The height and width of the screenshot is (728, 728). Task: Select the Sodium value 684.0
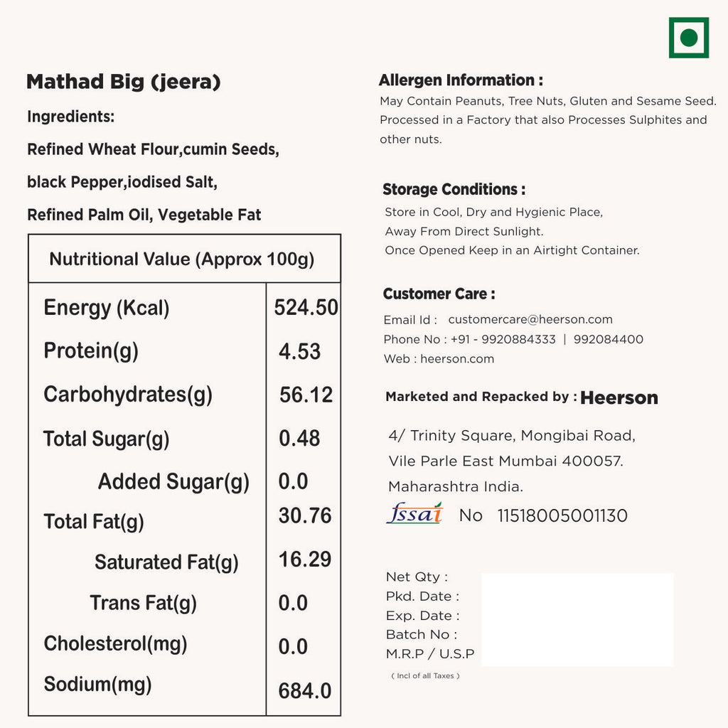304,690
